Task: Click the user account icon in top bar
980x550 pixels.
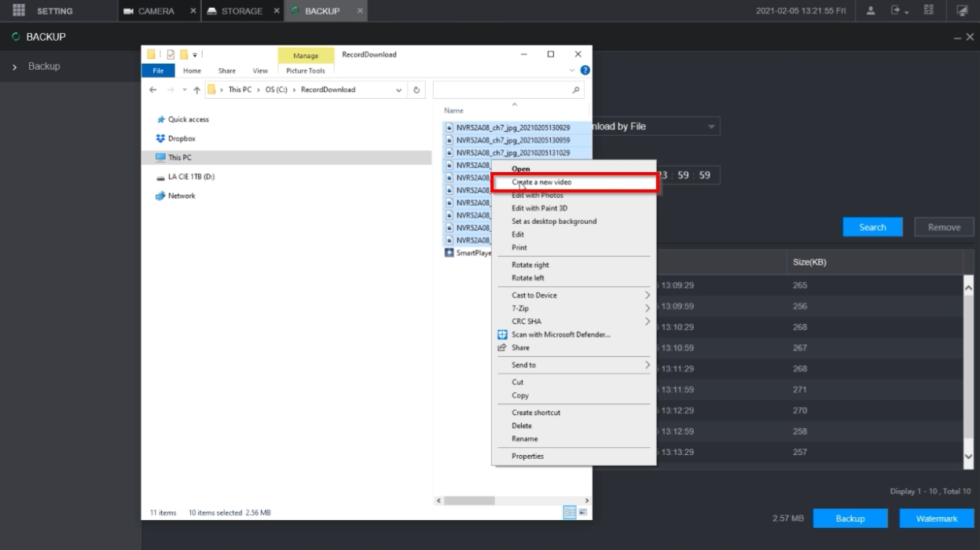Action: tap(871, 10)
